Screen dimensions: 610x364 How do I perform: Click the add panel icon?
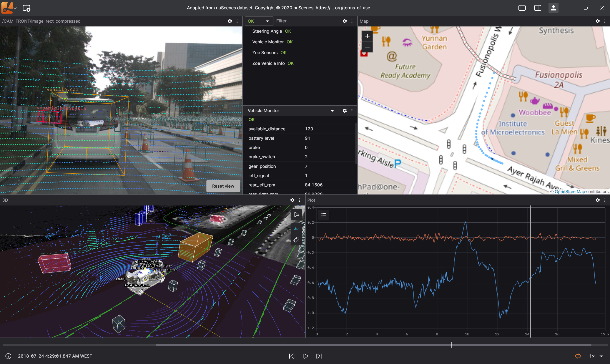[x=26, y=8]
